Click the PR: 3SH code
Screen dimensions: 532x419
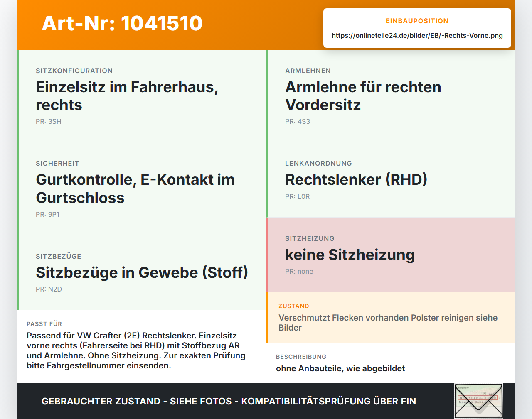[49, 122]
